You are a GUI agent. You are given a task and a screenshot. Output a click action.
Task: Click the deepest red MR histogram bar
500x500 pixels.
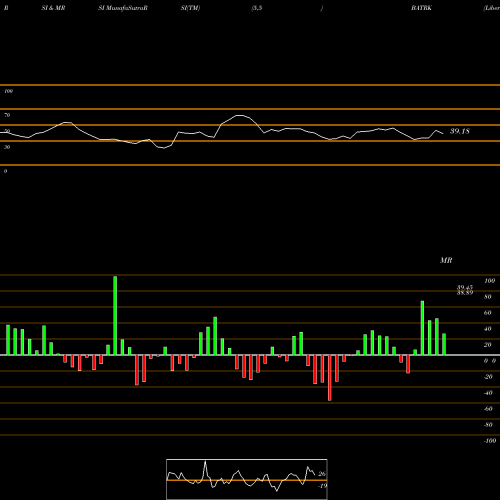click(x=330, y=378)
